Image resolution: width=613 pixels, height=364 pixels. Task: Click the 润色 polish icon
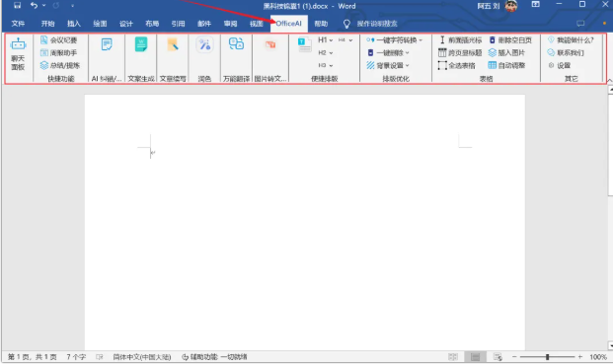(x=204, y=44)
